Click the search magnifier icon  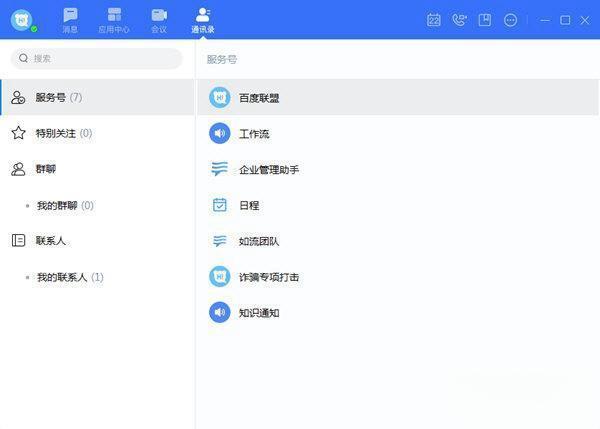[x=23, y=58]
